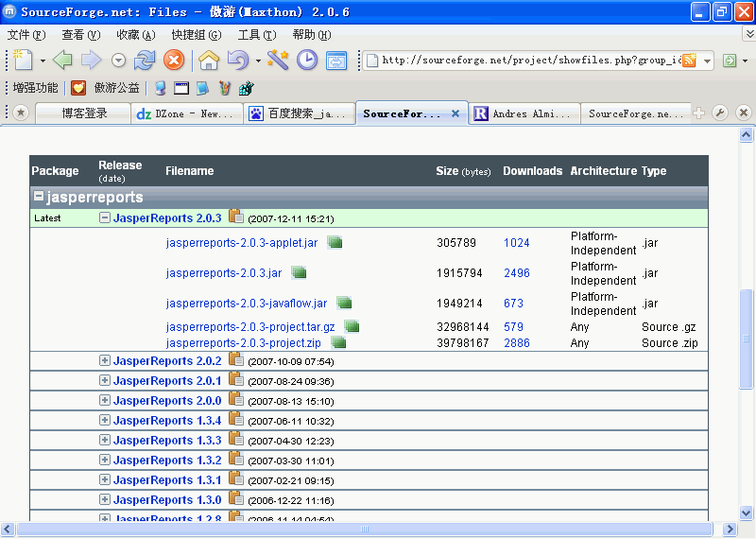Switch to the 百度搜索 tab
Image resolution: width=756 pixels, height=539 pixels.
pos(300,113)
